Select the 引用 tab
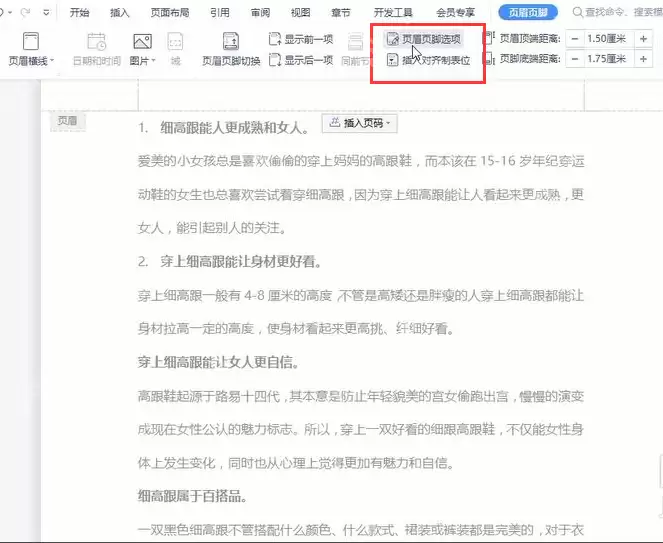This screenshot has width=663, height=543. [220, 12]
